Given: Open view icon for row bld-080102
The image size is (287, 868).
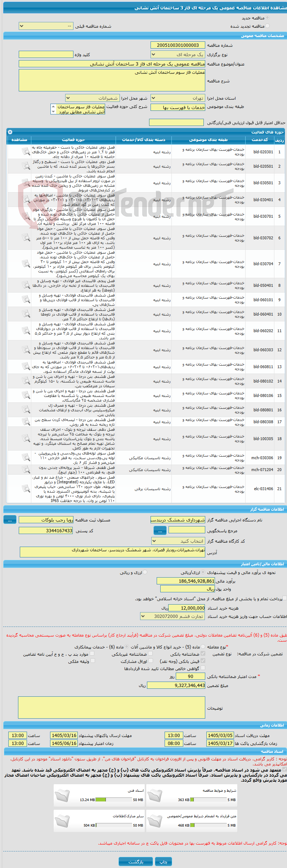Looking at the screenshot, I should (x=26, y=381).
